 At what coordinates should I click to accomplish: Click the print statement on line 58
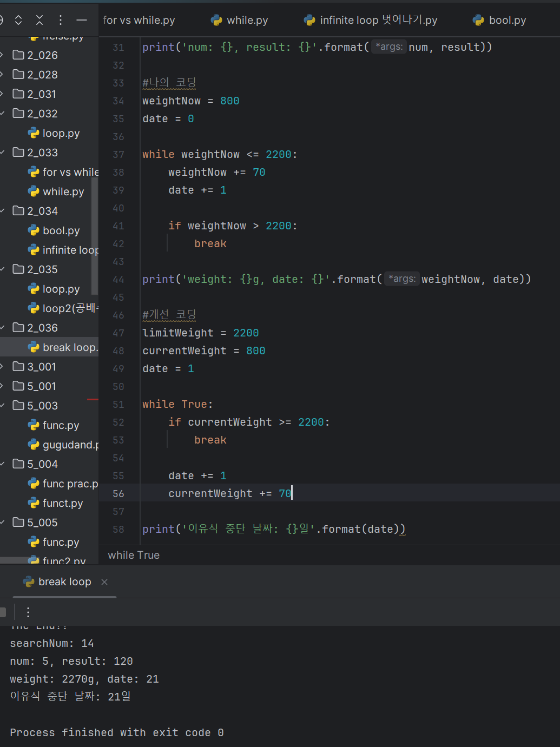pyautogui.click(x=274, y=529)
